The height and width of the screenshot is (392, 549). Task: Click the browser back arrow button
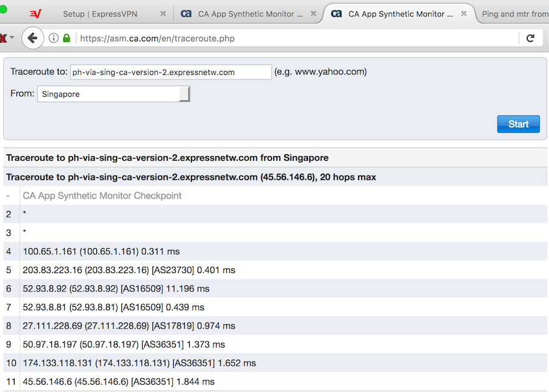coord(32,38)
